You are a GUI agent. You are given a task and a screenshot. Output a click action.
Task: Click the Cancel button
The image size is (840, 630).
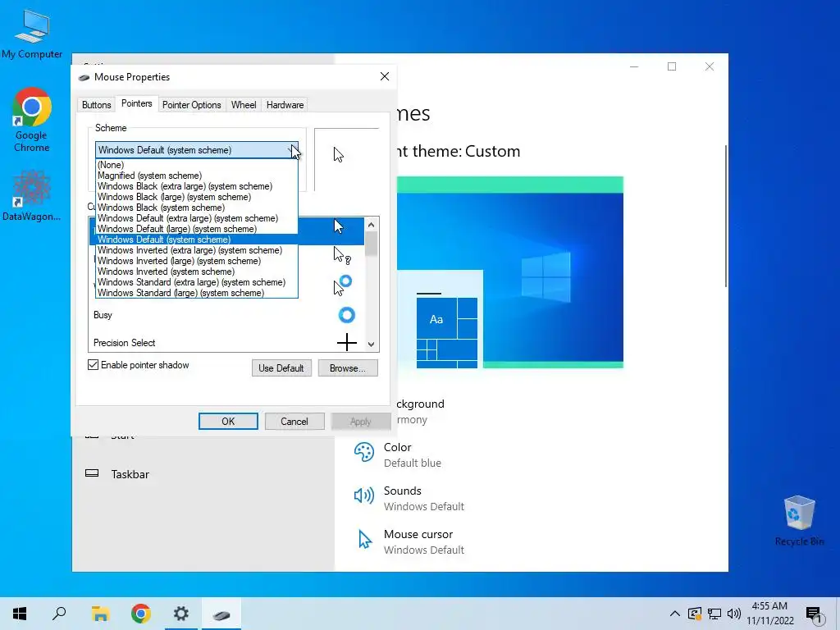pyautogui.click(x=294, y=421)
